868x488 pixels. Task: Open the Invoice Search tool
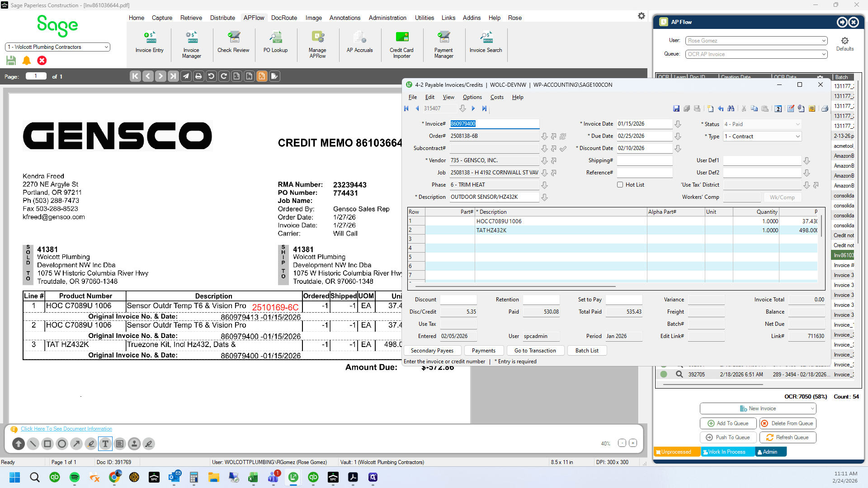click(486, 42)
